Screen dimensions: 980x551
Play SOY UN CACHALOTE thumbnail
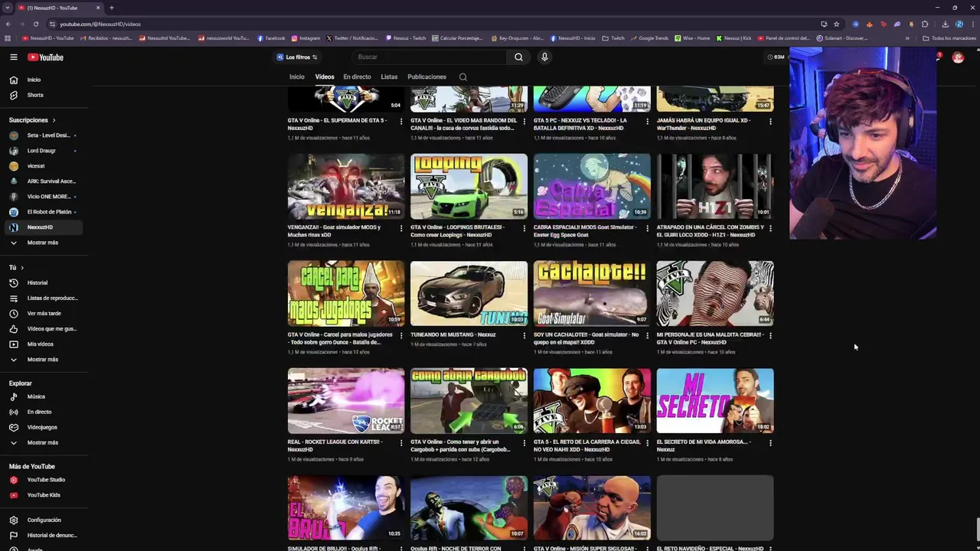point(592,293)
